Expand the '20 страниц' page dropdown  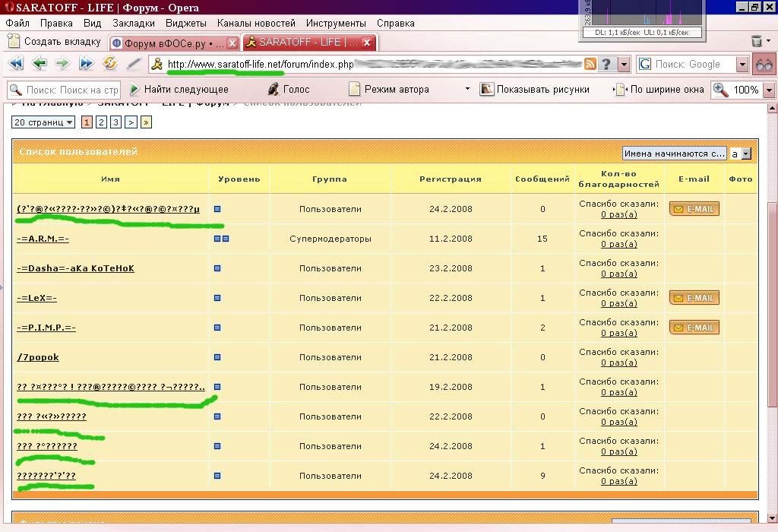point(43,122)
